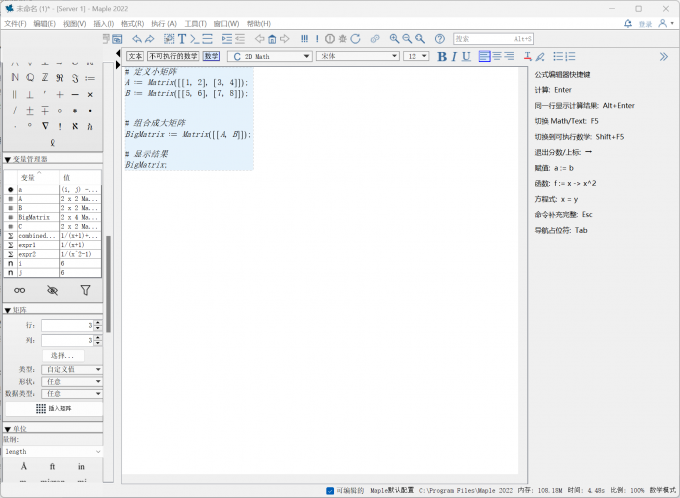Click the 选择... button in matrix palette
Image resolution: width=680 pixels, height=498 pixels.
pyautogui.click(x=63, y=356)
